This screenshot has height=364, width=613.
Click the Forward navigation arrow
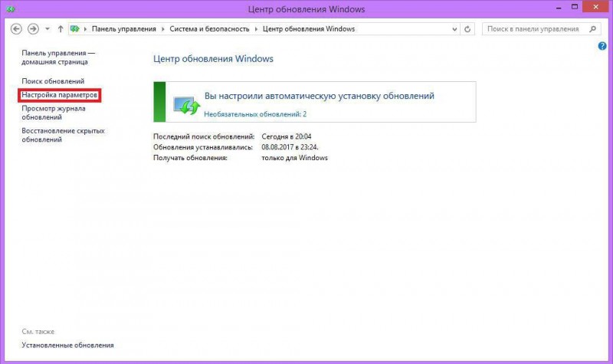[33, 29]
